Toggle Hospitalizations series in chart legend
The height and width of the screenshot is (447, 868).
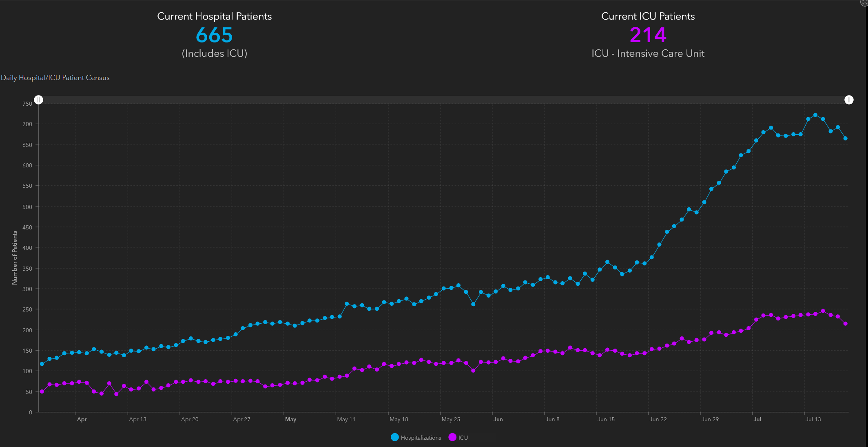tap(416, 437)
